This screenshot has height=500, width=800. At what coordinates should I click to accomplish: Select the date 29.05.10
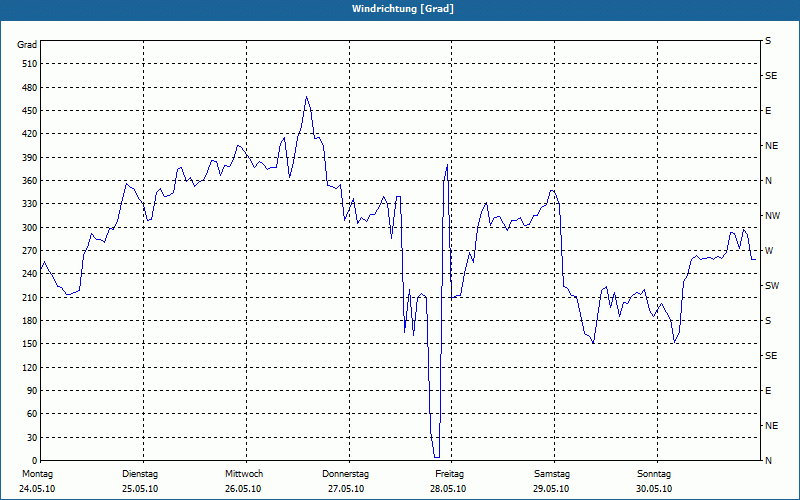coord(551,489)
